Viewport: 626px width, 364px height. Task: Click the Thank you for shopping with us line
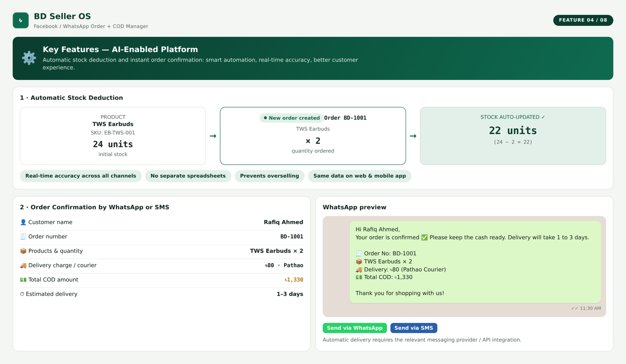(399, 293)
